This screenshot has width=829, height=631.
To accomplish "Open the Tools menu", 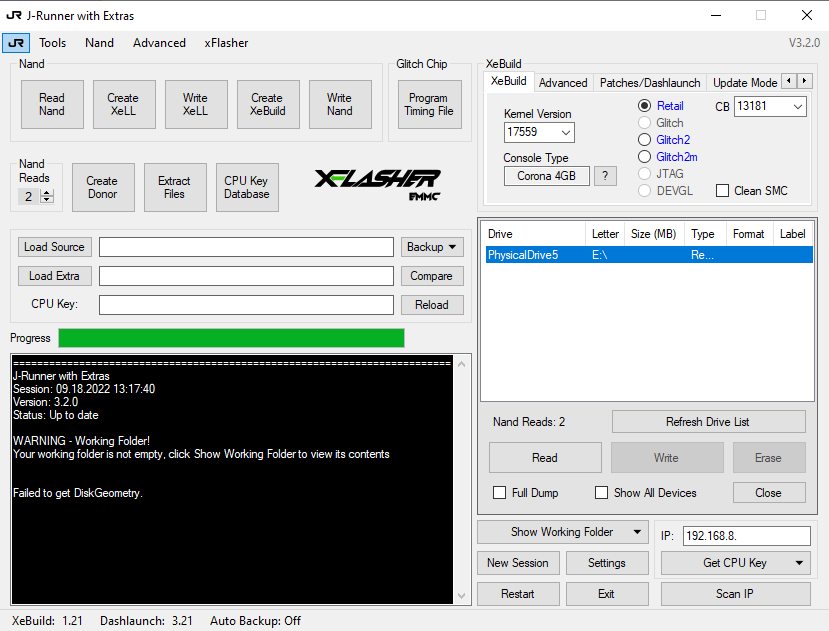I will [x=52, y=43].
